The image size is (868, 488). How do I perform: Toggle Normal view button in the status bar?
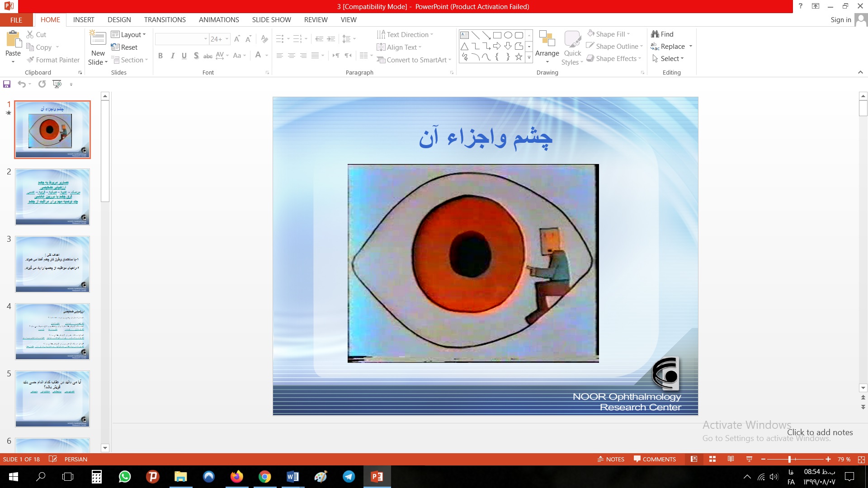click(694, 459)
